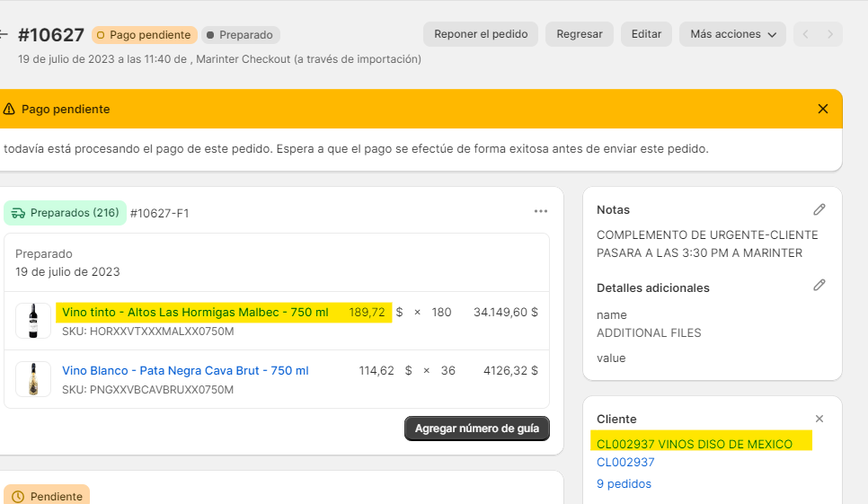Click the warning triangle icon in banner
This screenshot has width=868, height=504.
(x=9, y=109)
